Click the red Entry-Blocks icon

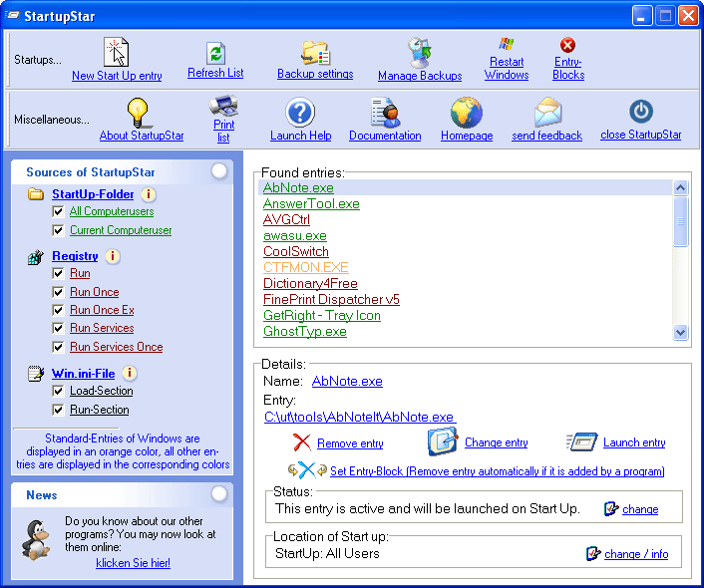[x=568, y=45]
